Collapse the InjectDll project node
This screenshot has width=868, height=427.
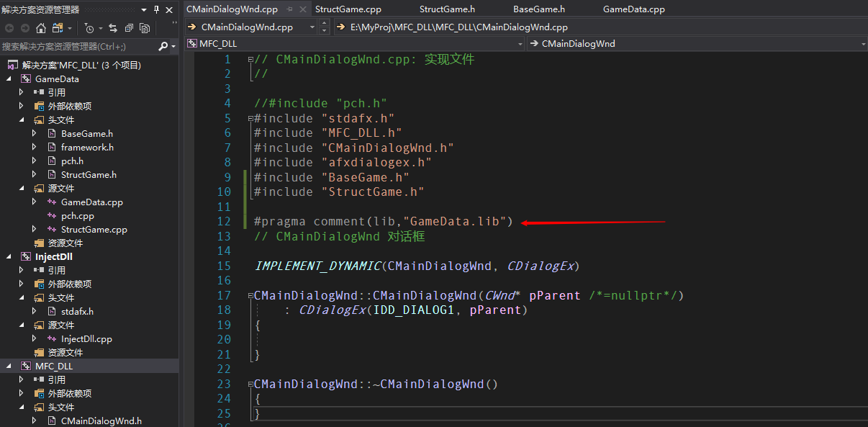click(x=9, y=256)
